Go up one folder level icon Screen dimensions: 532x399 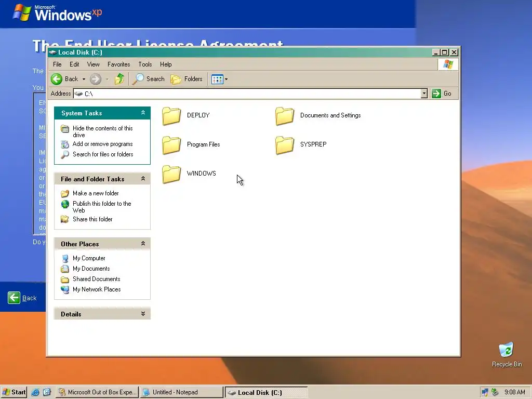(119, 79)
